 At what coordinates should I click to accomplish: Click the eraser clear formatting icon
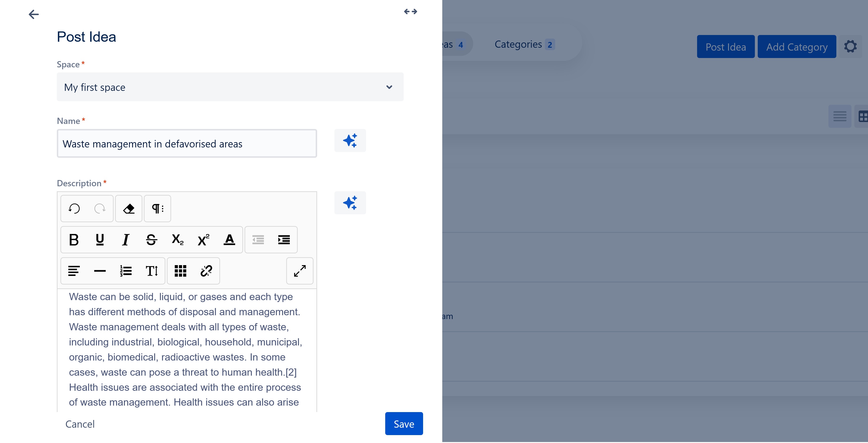[x=129, y=209]
